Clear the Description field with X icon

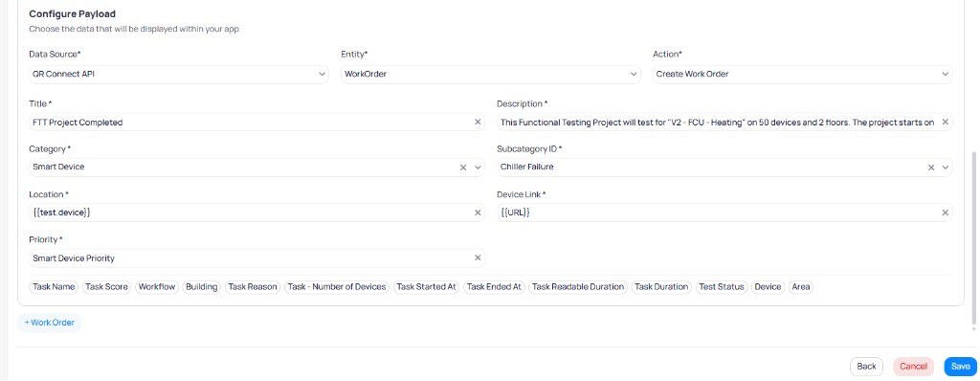[x=945, y=122]
